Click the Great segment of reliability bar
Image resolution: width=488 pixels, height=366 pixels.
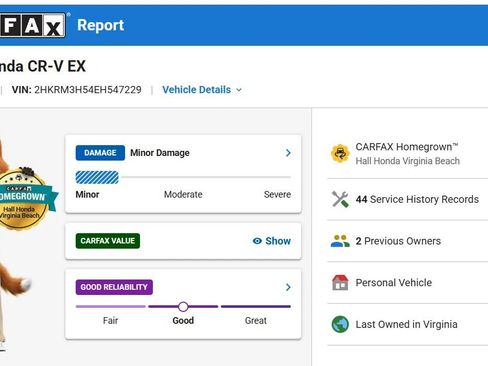pyautogui.click(x=256, y=306)
